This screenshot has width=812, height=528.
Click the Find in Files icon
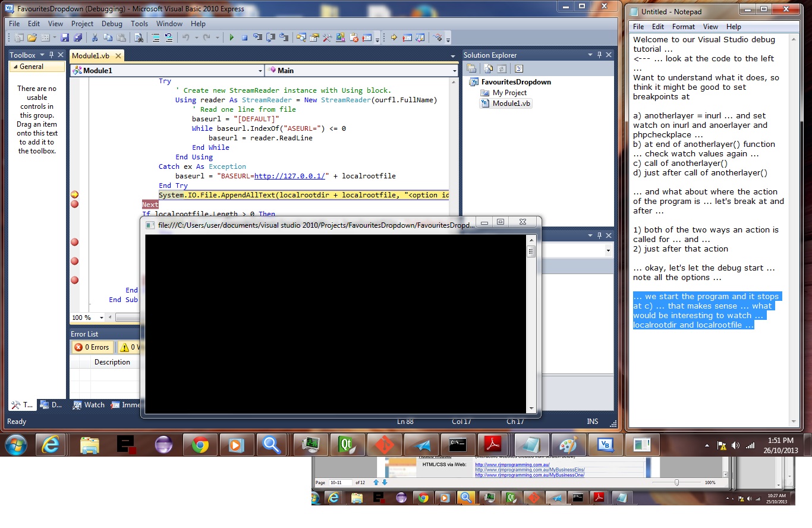pos(139,37)
